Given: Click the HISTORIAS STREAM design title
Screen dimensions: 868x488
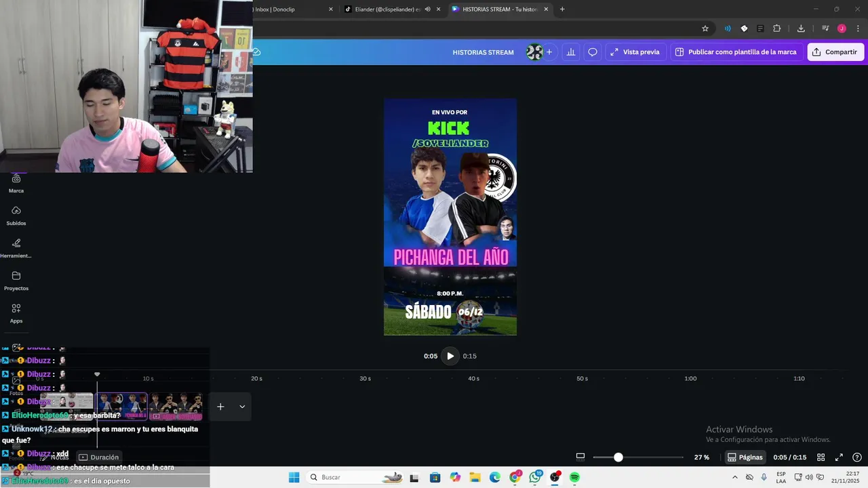Looking at the screenshot, I should 483,52.
